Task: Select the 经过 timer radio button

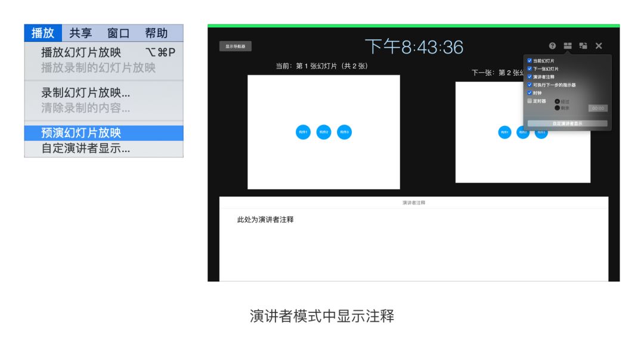Action: pyautogui.click(x=558, y=101)
